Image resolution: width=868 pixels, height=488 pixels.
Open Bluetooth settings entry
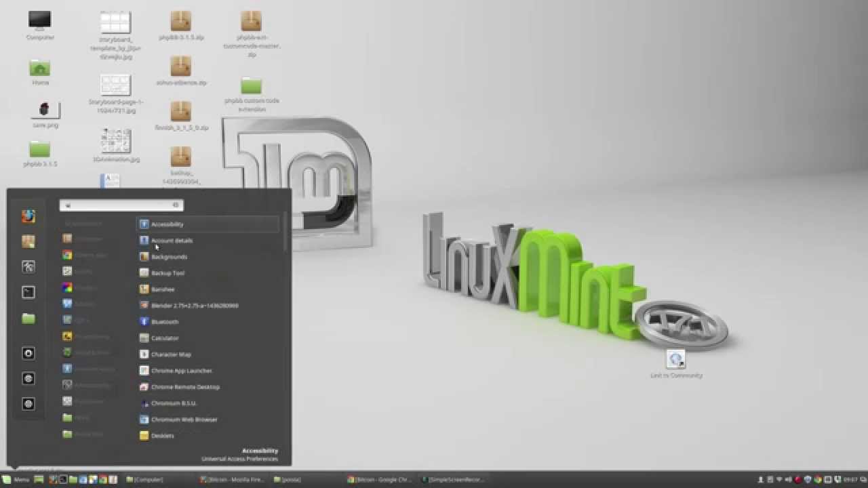[x=208, y=321]
